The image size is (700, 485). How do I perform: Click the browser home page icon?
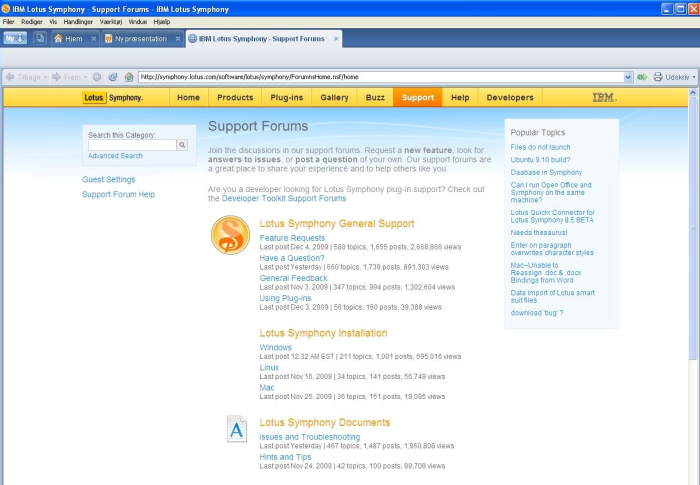pos(129,77)
